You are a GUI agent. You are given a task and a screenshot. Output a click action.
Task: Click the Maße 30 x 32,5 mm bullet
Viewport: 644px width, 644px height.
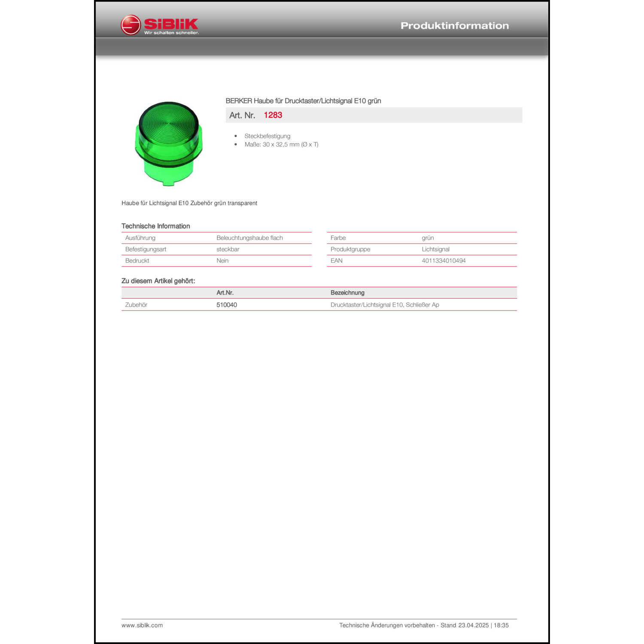point(281,145)
